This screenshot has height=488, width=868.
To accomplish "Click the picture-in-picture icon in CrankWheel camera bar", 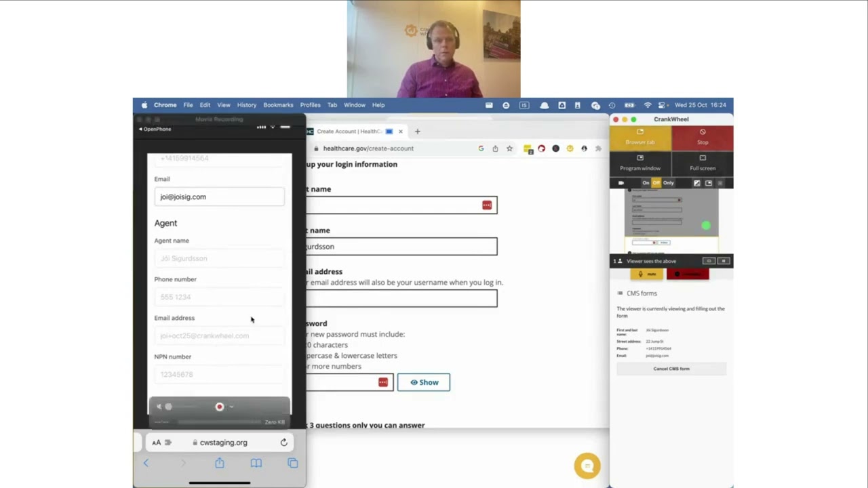I will click(x=709, y=183).
